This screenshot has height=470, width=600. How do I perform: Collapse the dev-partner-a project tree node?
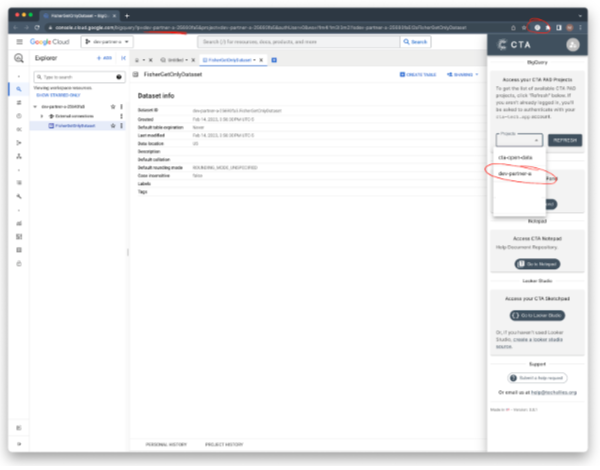[x=35, y=107]
